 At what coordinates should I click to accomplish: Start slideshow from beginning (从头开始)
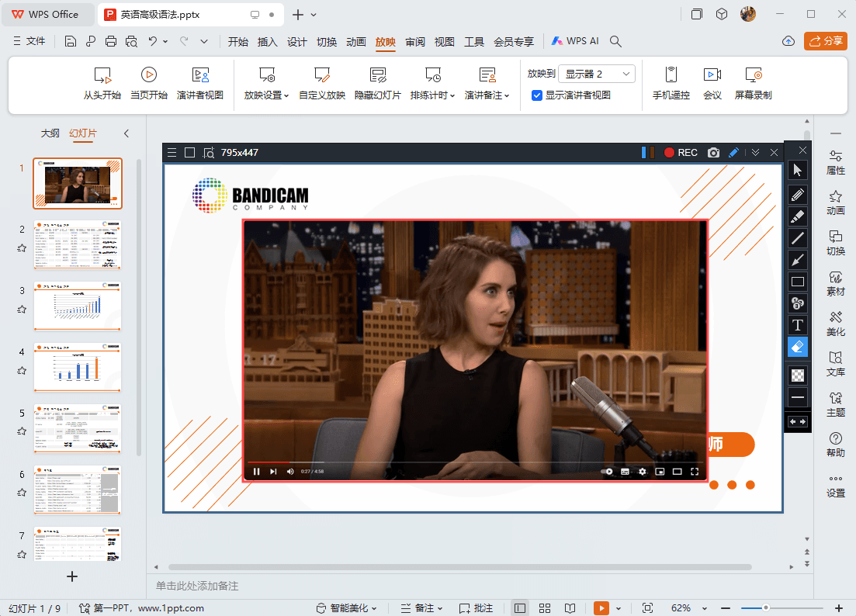[x=102, y=83]
